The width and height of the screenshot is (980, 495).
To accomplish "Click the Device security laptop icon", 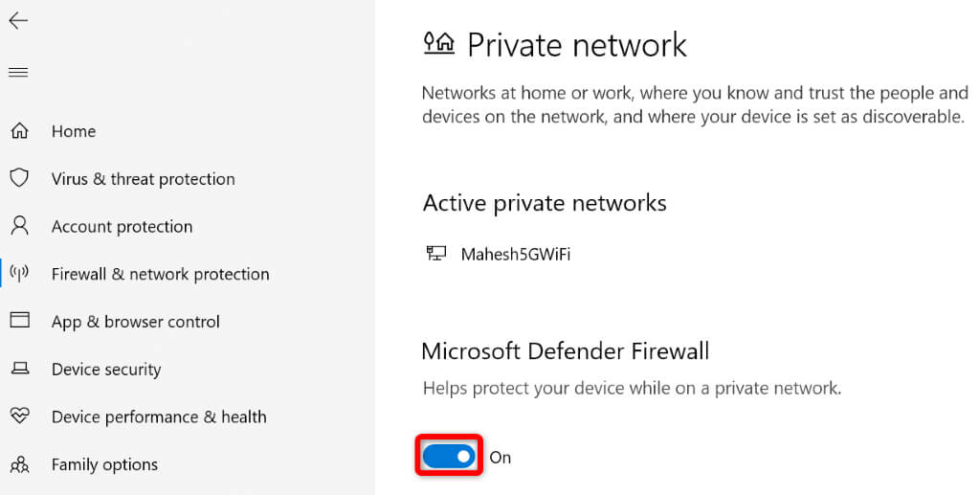I will (19, 369).
